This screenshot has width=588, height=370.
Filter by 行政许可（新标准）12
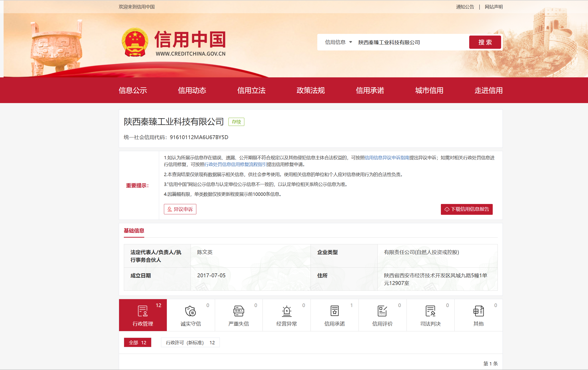coord(190,342)
